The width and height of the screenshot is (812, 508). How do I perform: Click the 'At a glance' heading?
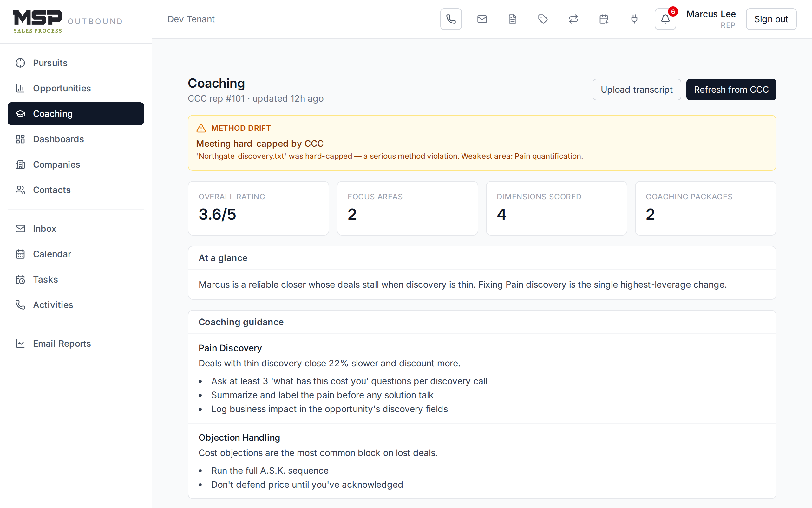pos(223,258)
